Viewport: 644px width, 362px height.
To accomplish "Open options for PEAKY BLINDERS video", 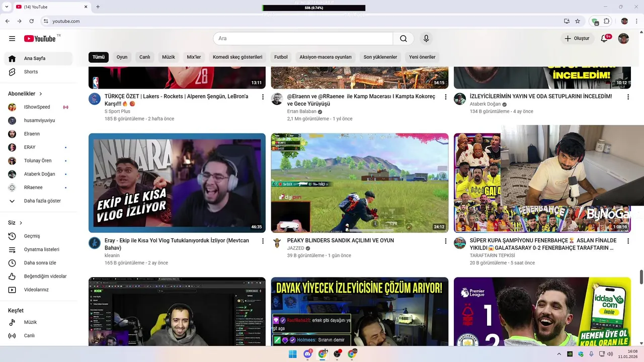I will pyautogui.click(x=445, y=241).
